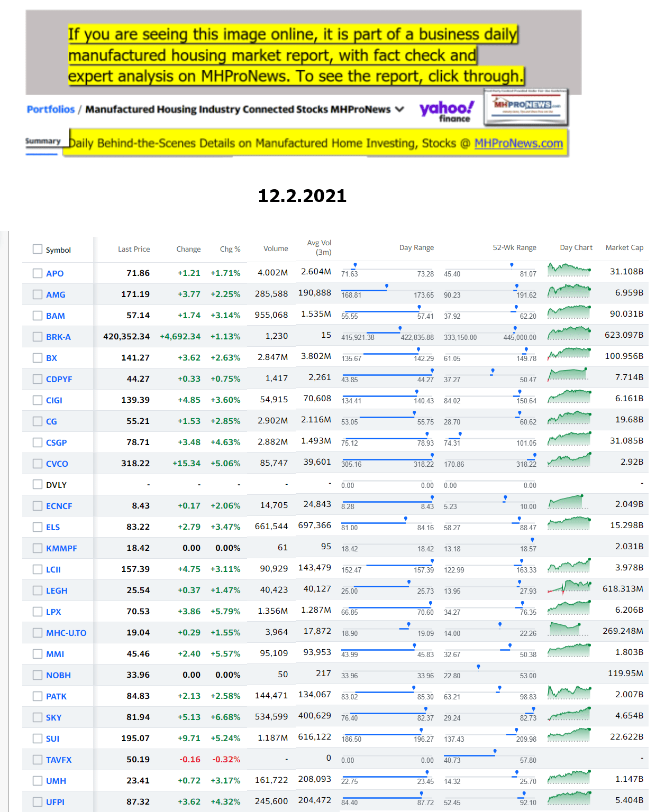The image size is (665, 812).
Task: Click the Yahoo Finance logo
Action: pos(447,111)
